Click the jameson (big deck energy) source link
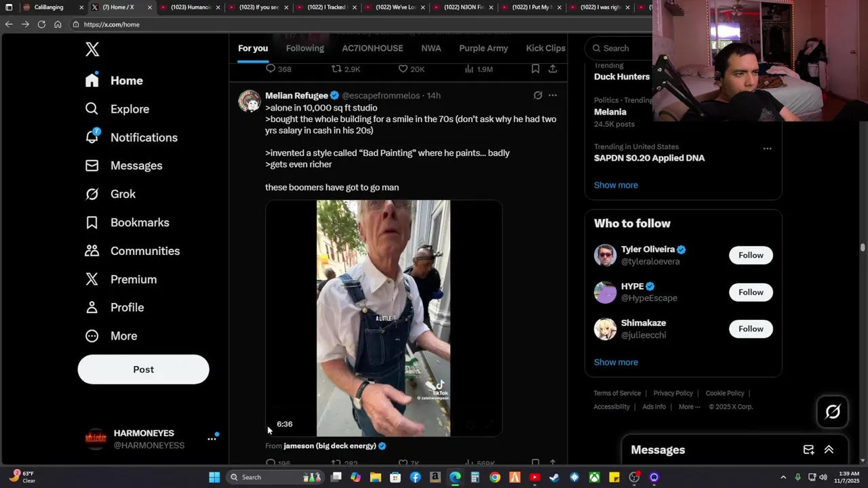 pyautogui.click(x=329, y=446)
